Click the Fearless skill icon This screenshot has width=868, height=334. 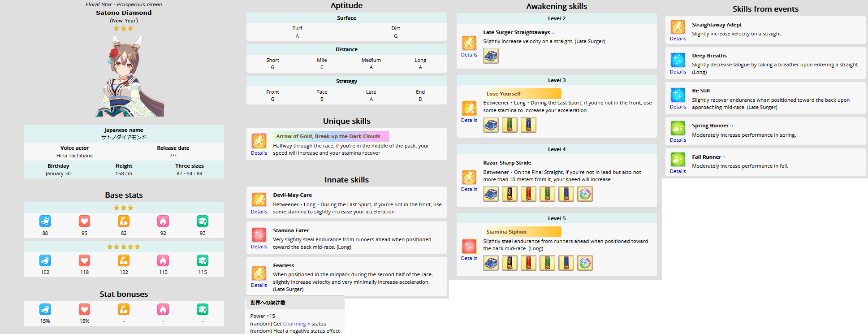[x=259, y=273]
